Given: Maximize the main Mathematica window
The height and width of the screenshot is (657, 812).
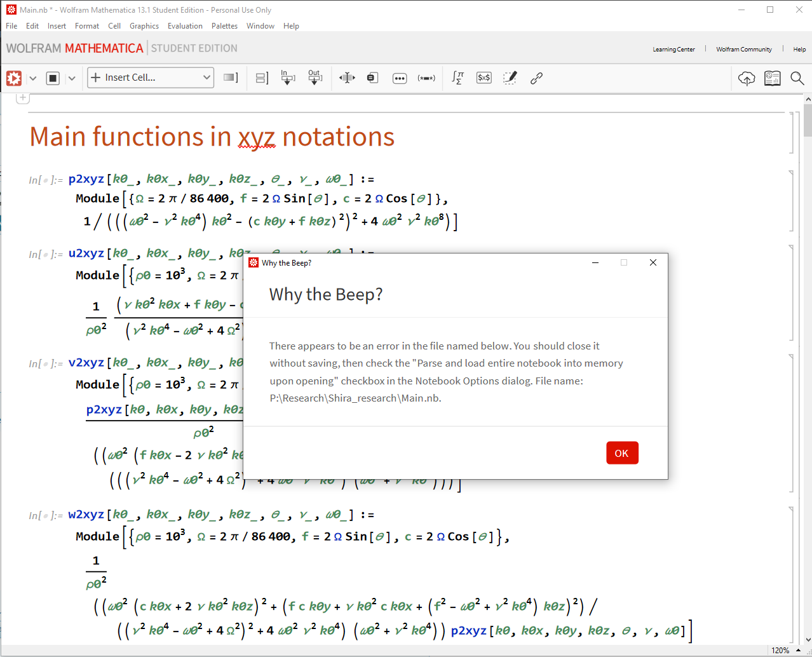Looking at the screenshot, I should (x=770, y=10).
